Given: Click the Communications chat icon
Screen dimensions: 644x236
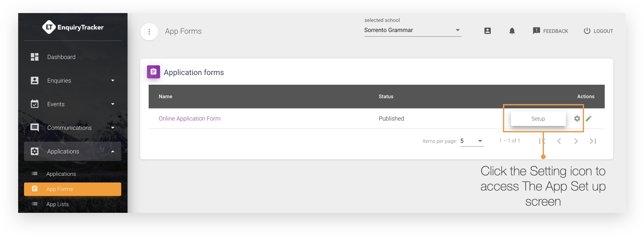Looking at the screenshot, I should click(x=34, y=128).
